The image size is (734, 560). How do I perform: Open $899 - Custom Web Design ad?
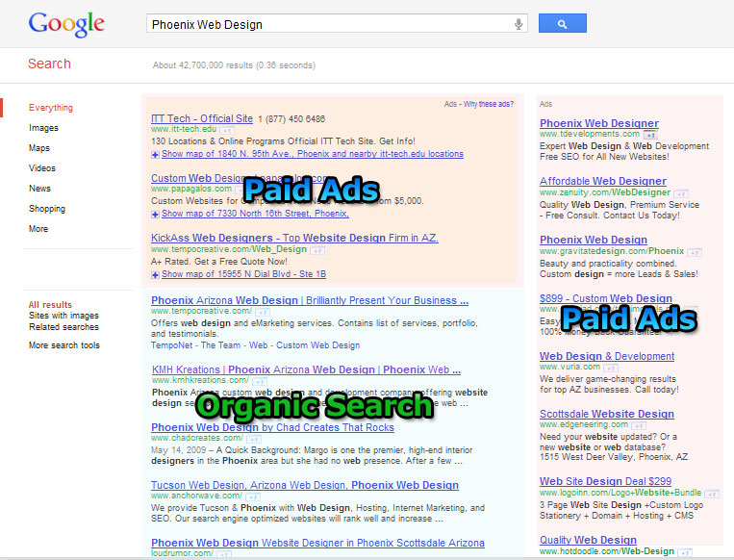coord(606,298)
